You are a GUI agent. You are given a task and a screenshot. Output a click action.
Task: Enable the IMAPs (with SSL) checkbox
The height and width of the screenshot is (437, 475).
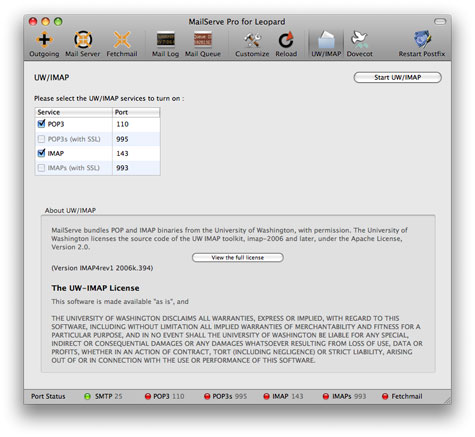click(x=41, y=168)
